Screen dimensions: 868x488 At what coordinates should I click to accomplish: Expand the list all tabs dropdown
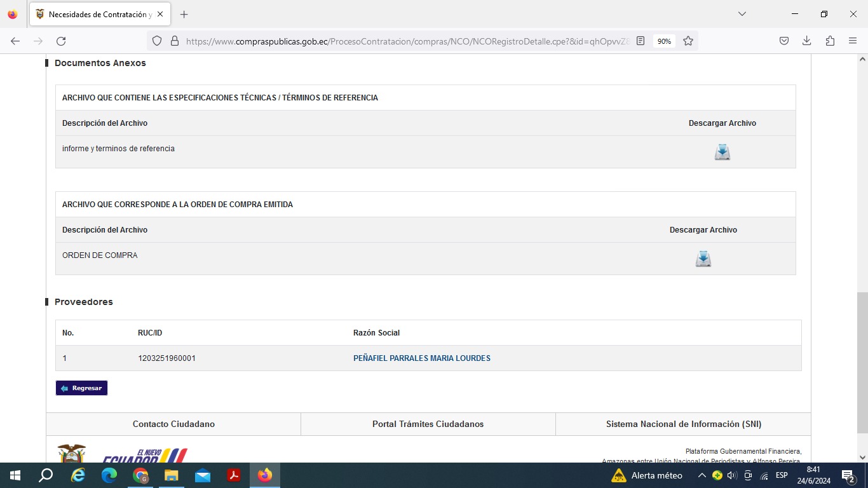coord(742,14)
